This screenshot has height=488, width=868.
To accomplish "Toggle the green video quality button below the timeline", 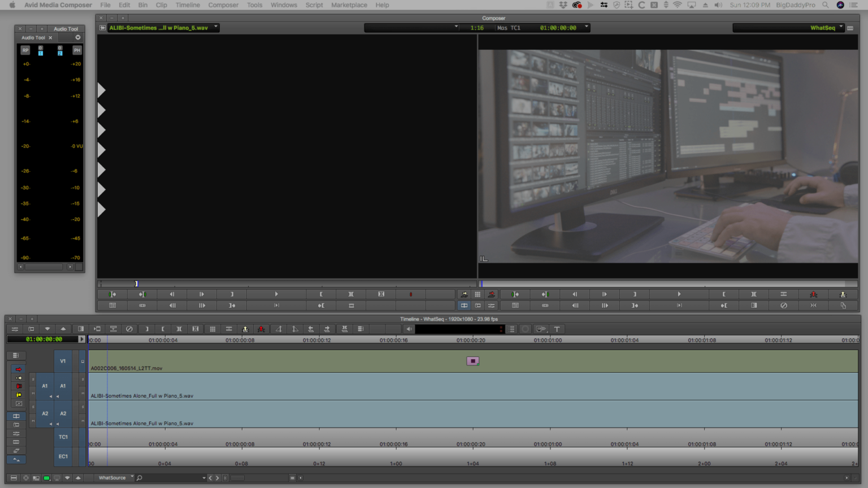I will 47,477.
